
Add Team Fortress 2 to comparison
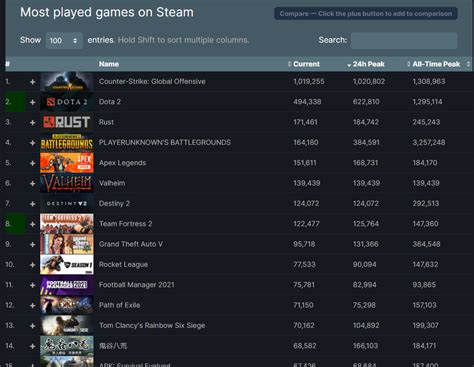pos(32,224)
